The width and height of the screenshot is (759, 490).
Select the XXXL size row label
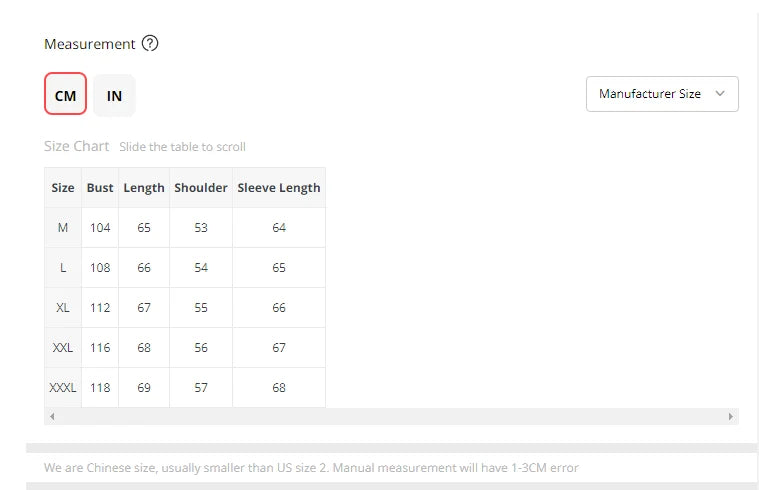[63, 387]
